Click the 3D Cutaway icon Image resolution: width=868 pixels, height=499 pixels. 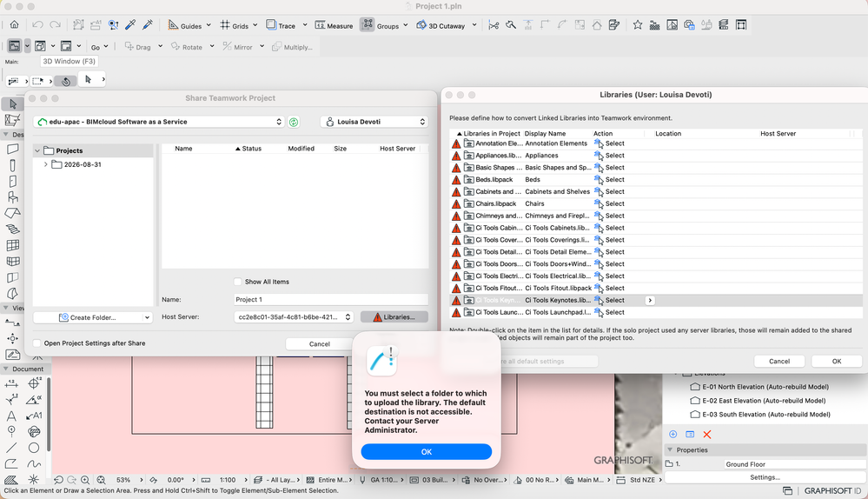pos(421,25)
